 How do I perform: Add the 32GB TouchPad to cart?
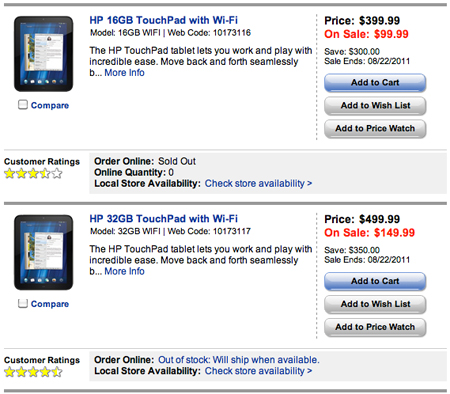375,281
